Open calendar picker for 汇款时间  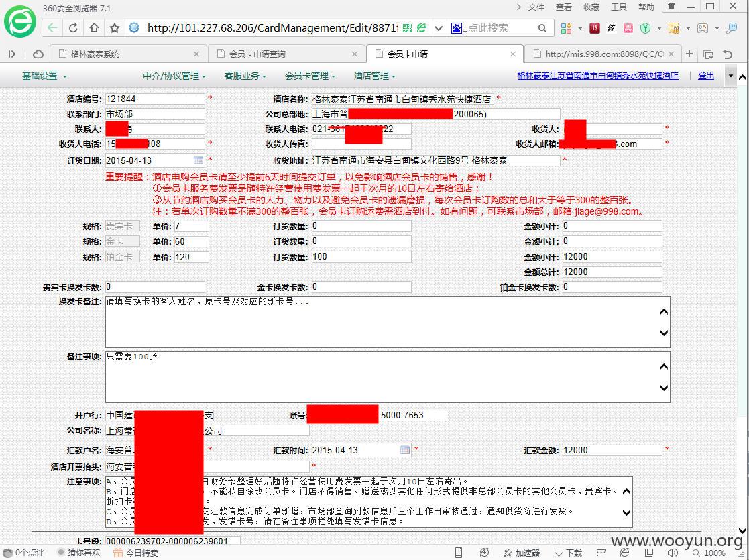pos(404,449)
